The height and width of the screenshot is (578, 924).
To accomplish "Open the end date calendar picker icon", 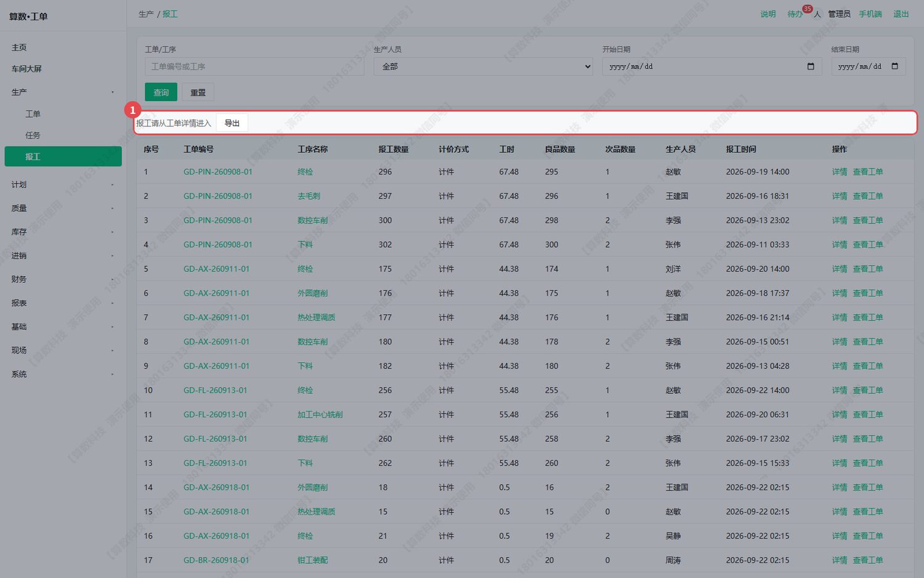I will (x=895, y=67).
